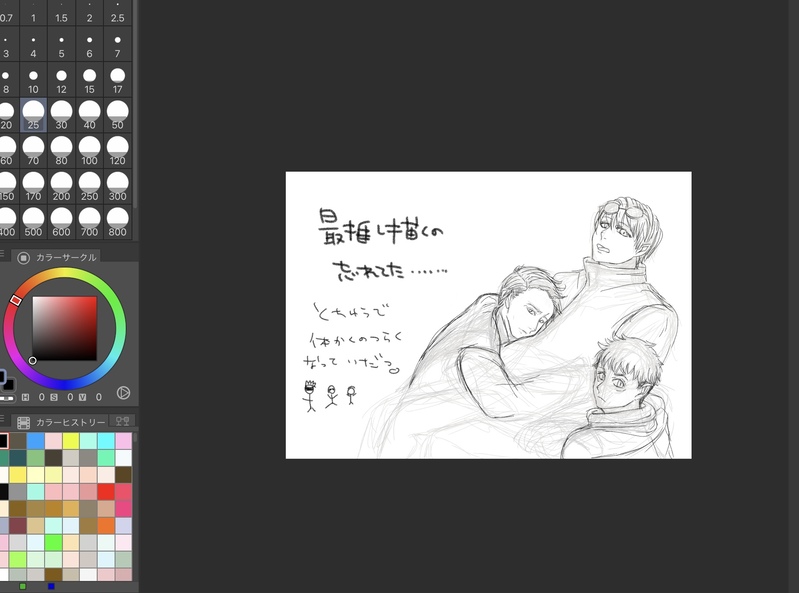Click the brush size panel scrollbar
Image resolution: width=799 pixels, height=593 pixels.
(136, 103)
